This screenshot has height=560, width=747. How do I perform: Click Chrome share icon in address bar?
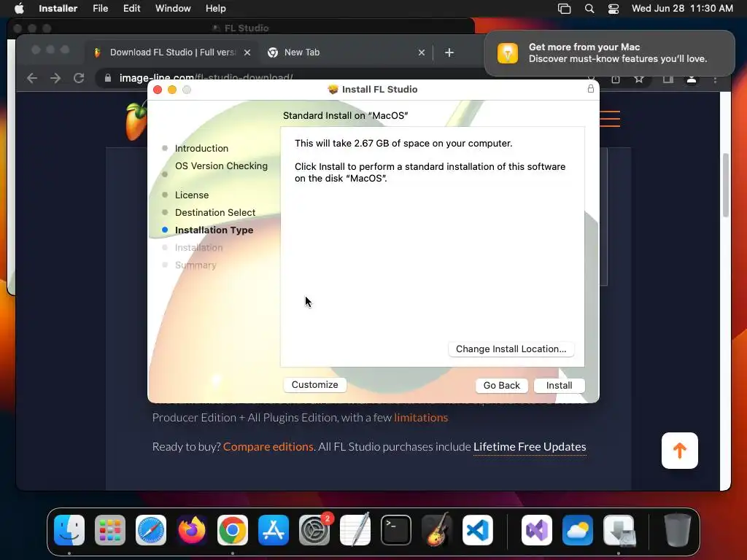tap(616, 79)
